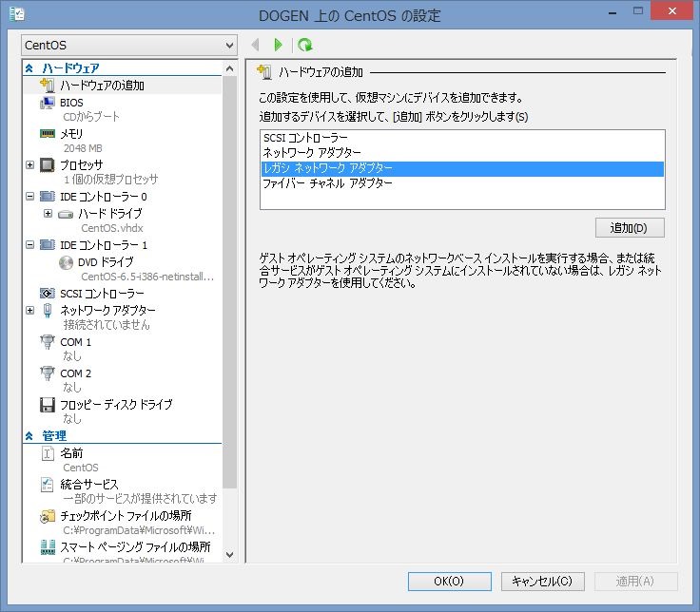The width and height of the screenshot is (700, 612).
Task: Select the BIOS icon in hardware list
Action: [x=48, y=102]
